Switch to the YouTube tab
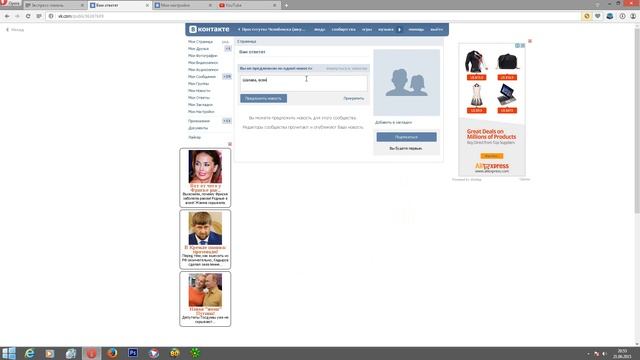Viewport: 640px width, 360px height. click(248, 5)
